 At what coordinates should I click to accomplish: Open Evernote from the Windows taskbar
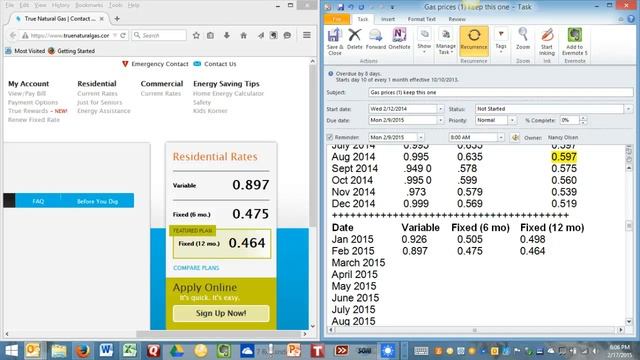pos(224,351)
